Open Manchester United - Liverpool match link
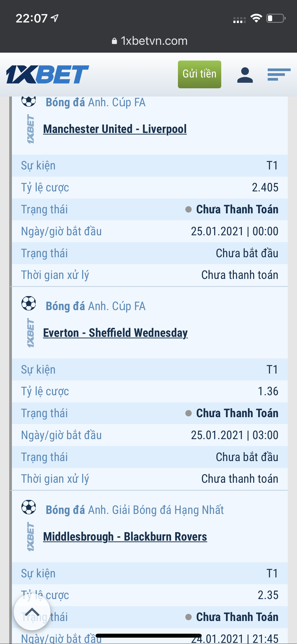 [115, 129]
